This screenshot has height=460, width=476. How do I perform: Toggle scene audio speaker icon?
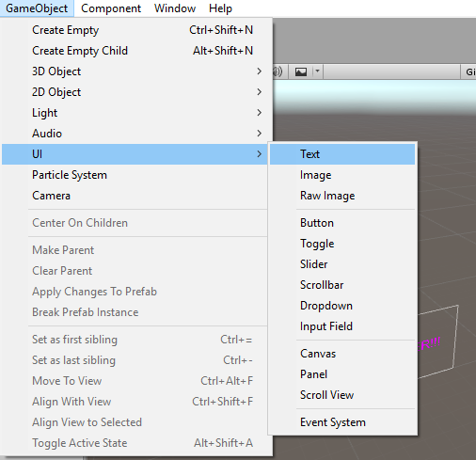[278, 71]
